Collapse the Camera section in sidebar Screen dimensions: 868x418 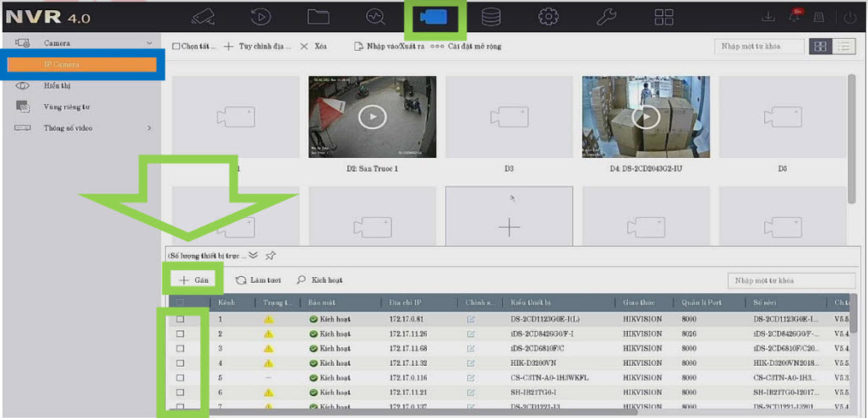(150, 42)
